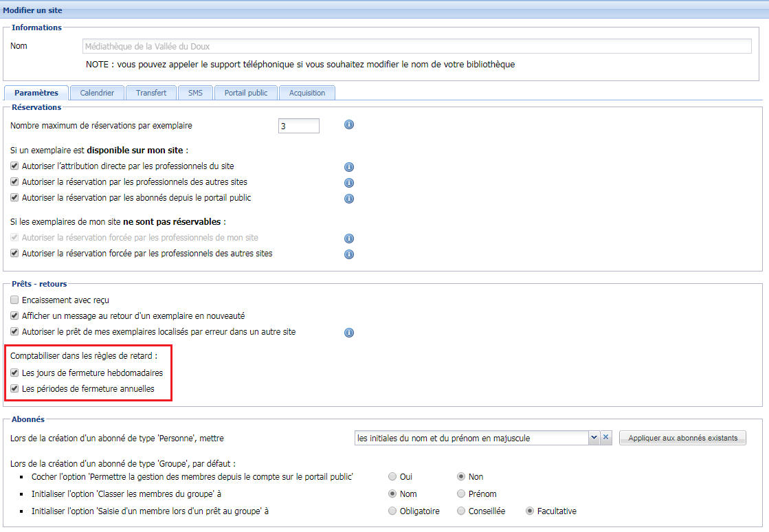
Task: Click 'Appliquer aux abonnés existants'
Action: pyautogui.click(x=682, y=437)
